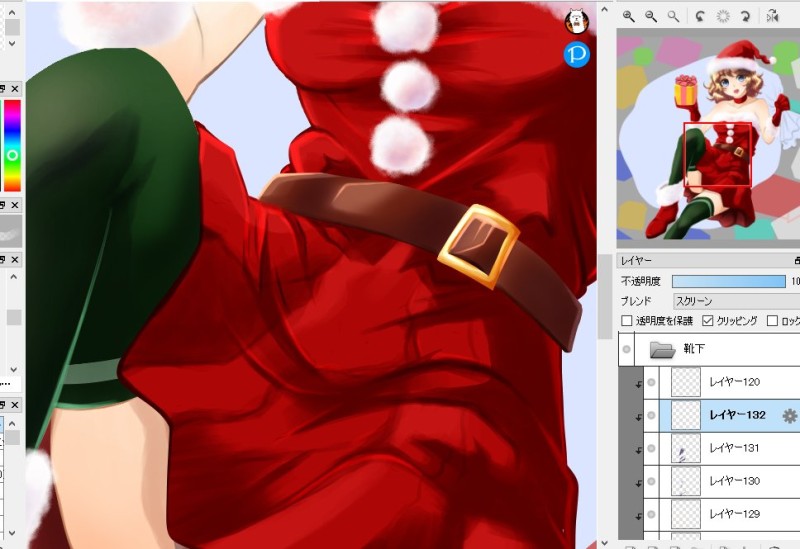Image resolution: width=800 pixels, height=549 pixels.
Task: Click レイヤー120 layer thumbnail
Action: (x=686, y=382)
